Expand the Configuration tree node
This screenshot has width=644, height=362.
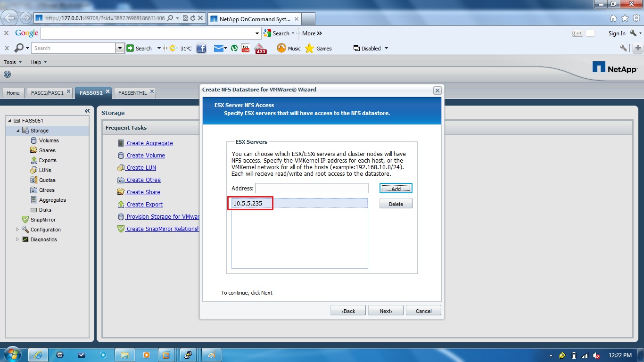(18, 230)
